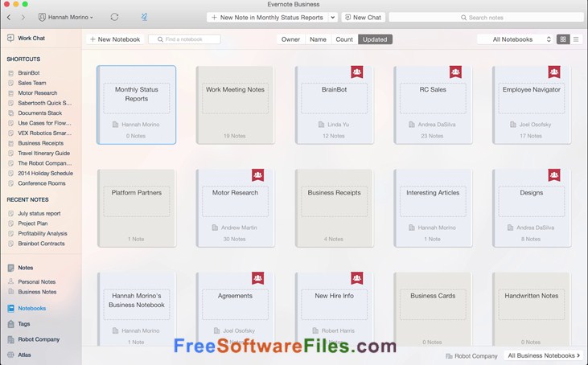The height and width of the screenshot is (365, 588).
Task: Click the Employee Navigator notebook title
Action: [532, 89]
